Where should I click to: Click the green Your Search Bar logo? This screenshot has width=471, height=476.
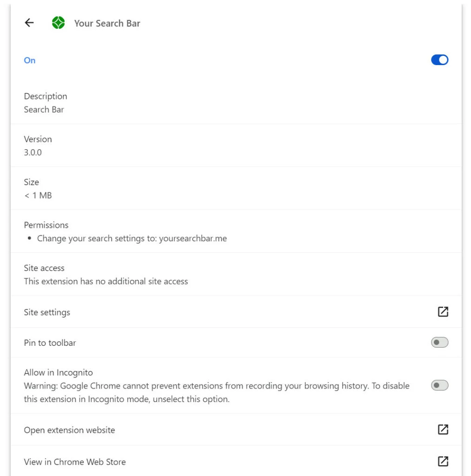click(x=58, y=23)
